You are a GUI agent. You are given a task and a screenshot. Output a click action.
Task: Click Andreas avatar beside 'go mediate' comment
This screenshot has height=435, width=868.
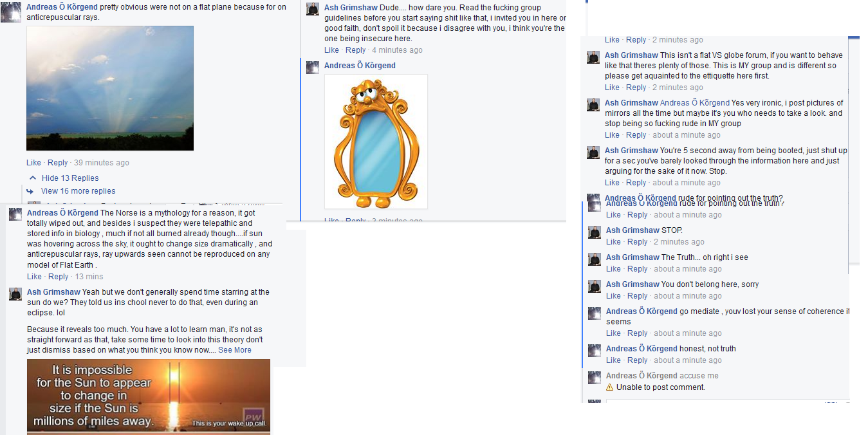tap(595, 313)
